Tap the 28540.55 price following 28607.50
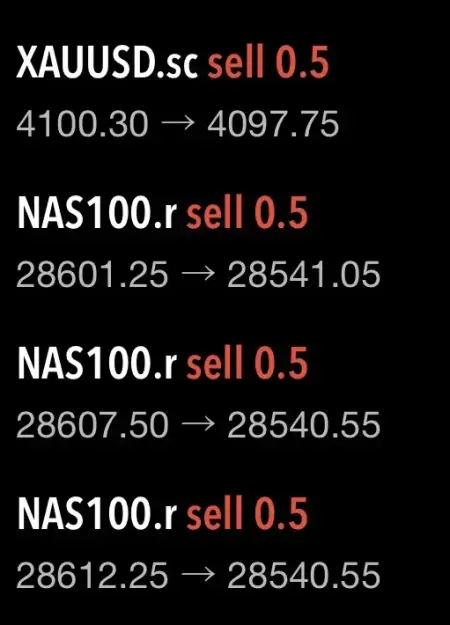This screenshot has width=450, height=625. click(x=304, y=425)
